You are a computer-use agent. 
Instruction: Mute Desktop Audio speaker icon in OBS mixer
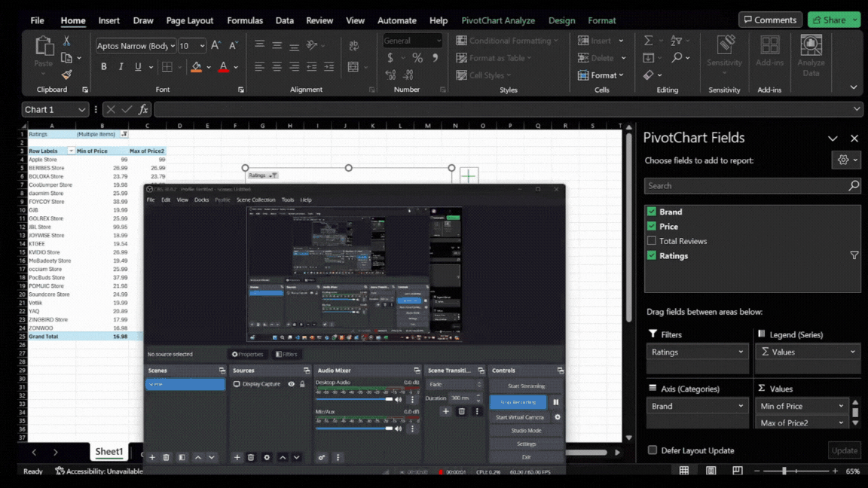tap(398, 399)
